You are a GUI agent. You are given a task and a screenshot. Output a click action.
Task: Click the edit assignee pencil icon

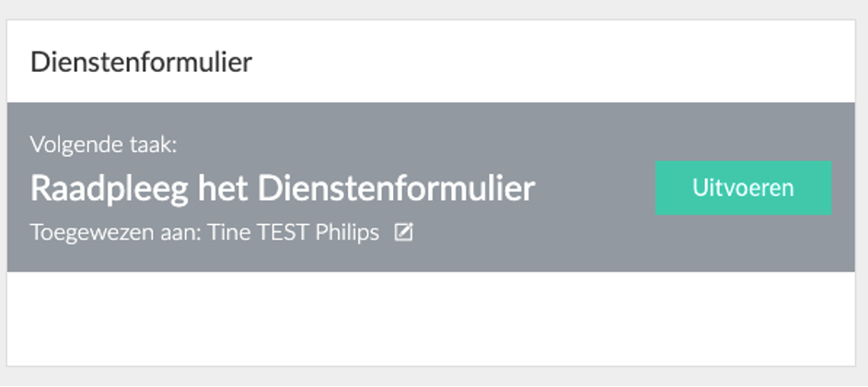point(403,232)
